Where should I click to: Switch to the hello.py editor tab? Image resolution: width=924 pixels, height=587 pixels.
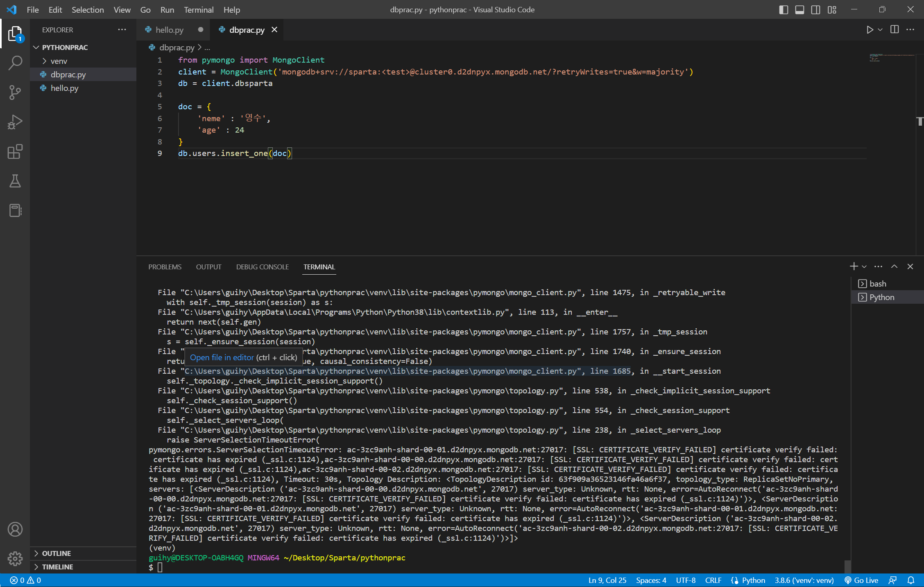coord(174,29)
